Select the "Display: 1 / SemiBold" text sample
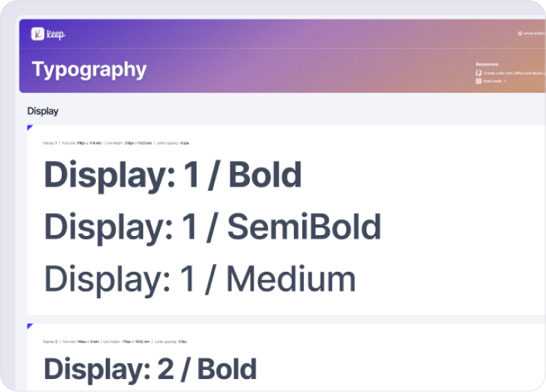 (212, 227)
